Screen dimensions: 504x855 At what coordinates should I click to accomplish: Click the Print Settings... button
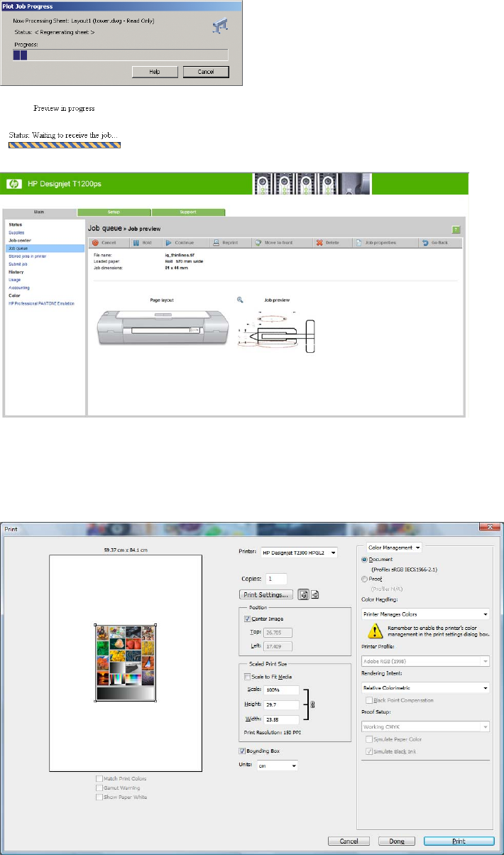pos(266,594)
